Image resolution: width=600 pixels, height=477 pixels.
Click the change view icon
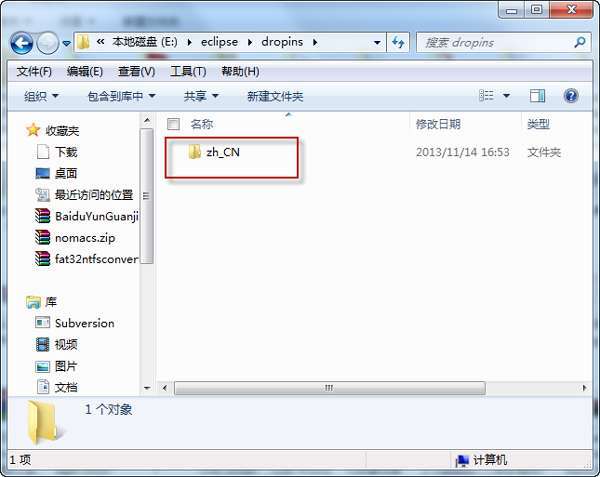(486, 96)
